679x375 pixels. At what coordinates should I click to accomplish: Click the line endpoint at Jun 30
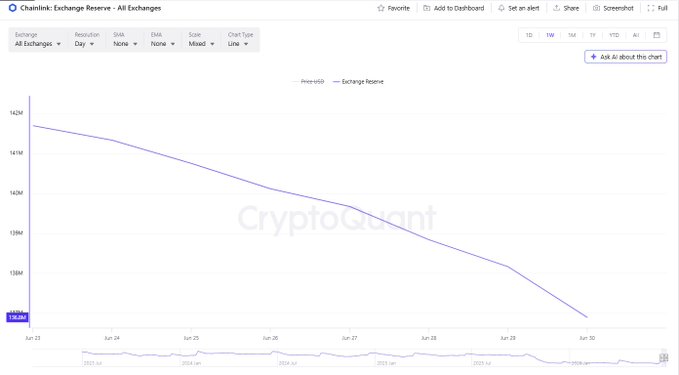(587, 317)
